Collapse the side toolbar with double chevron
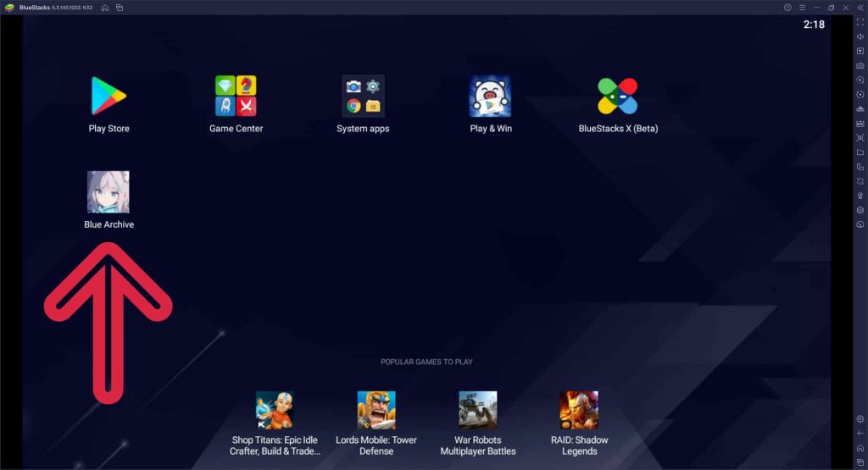This screenshot has height=470, width=868. [x=860, y=8]
